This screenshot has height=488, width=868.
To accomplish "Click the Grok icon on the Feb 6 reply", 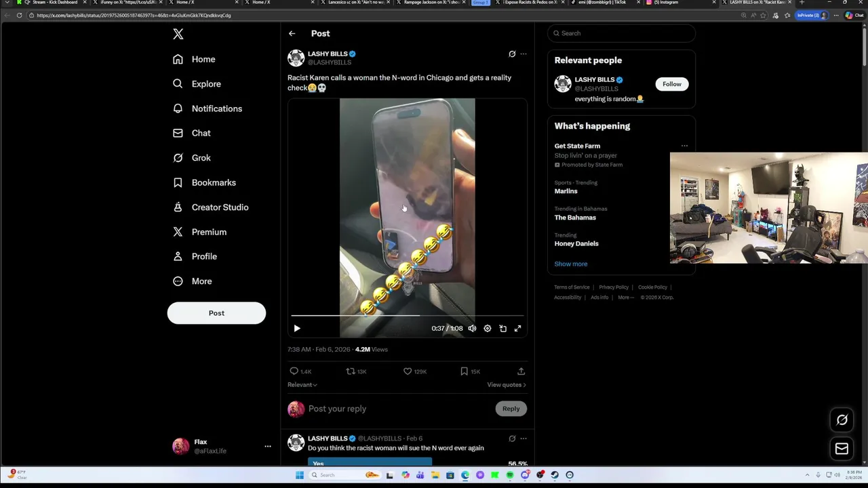I will coord(512,439).
